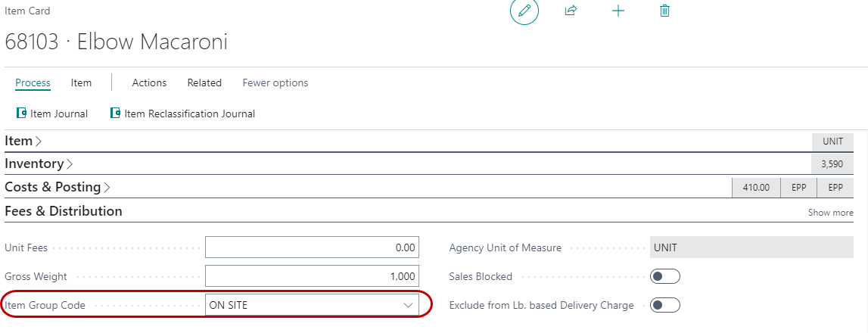
Task: Toggle the Sales Blocked switch
Action: click(665, 276)
